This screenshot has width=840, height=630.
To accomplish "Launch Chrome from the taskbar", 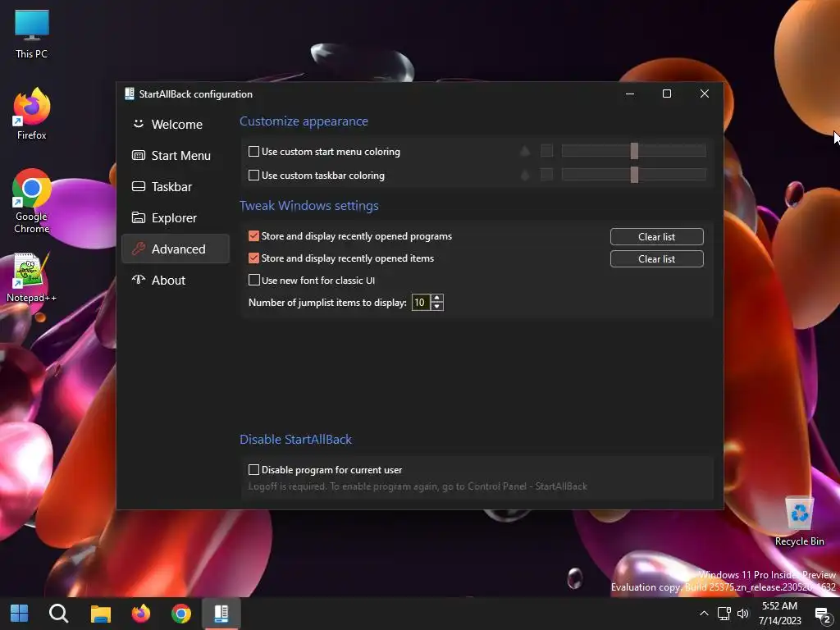I will [181, 614].
